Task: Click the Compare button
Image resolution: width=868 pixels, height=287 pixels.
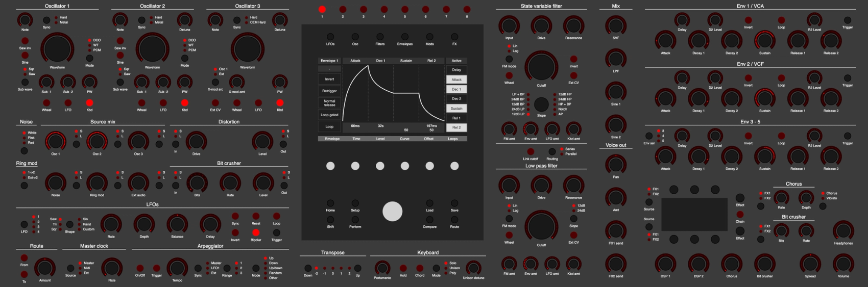Action: pos(429,220)
